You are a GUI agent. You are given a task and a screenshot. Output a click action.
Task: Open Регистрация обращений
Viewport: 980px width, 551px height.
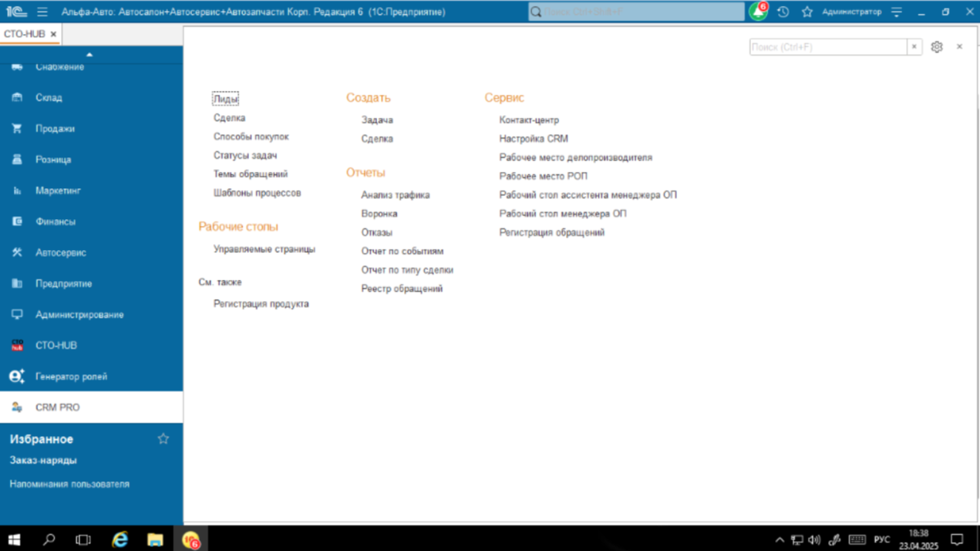point(552,232)
